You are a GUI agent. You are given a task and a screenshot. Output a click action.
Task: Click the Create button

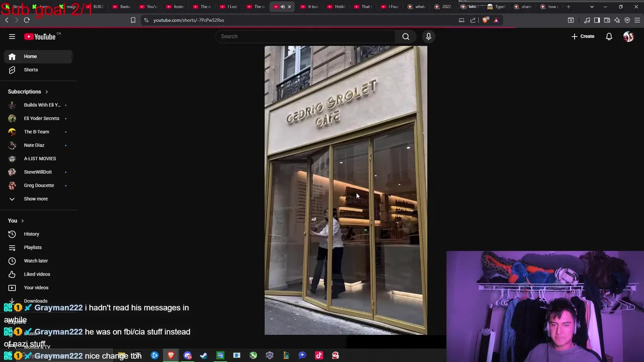[583, 36]
